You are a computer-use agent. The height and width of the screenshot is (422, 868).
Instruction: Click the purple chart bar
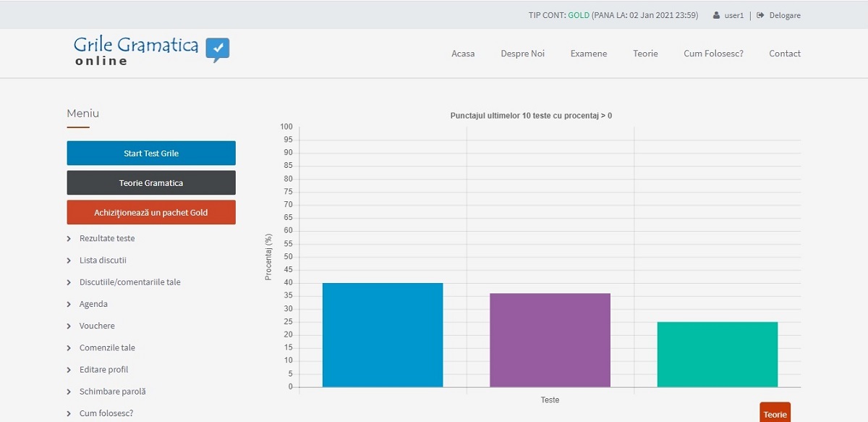(x=550, y=339)
